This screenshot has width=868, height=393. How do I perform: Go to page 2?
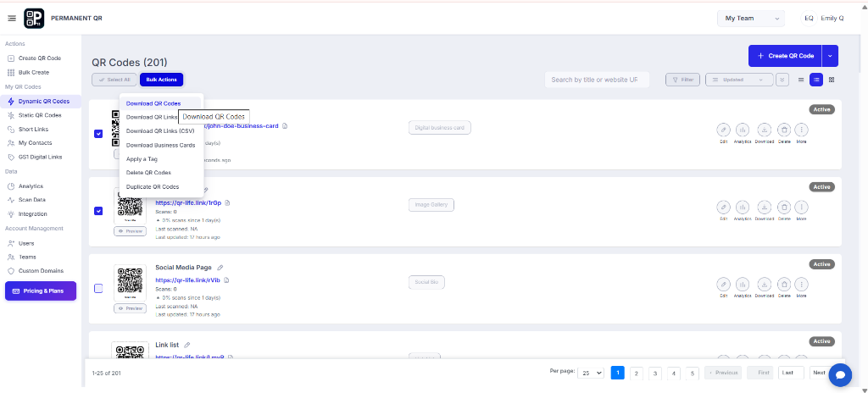tap(636, 373)
